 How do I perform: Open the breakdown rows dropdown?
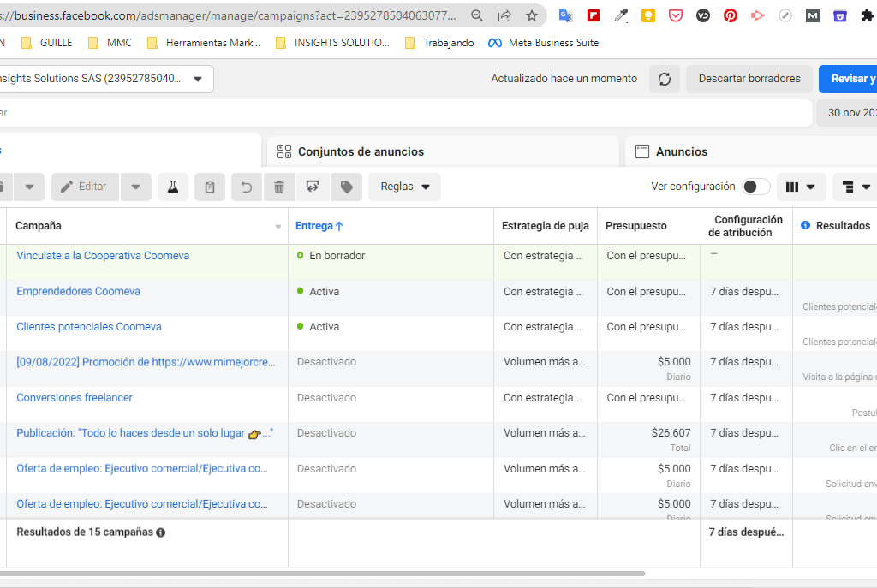pos(856,187)
